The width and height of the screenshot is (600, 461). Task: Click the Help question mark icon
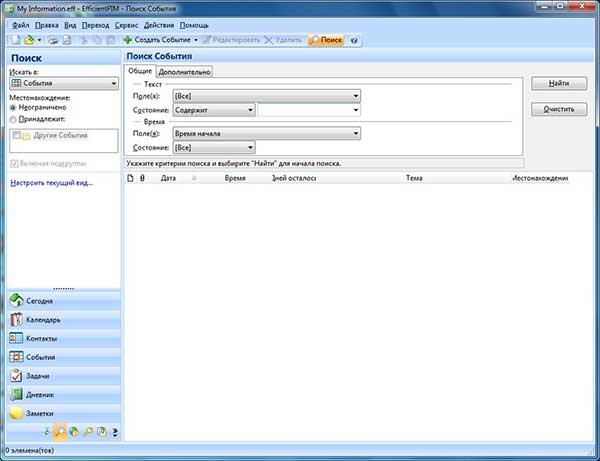pos(354,40)
